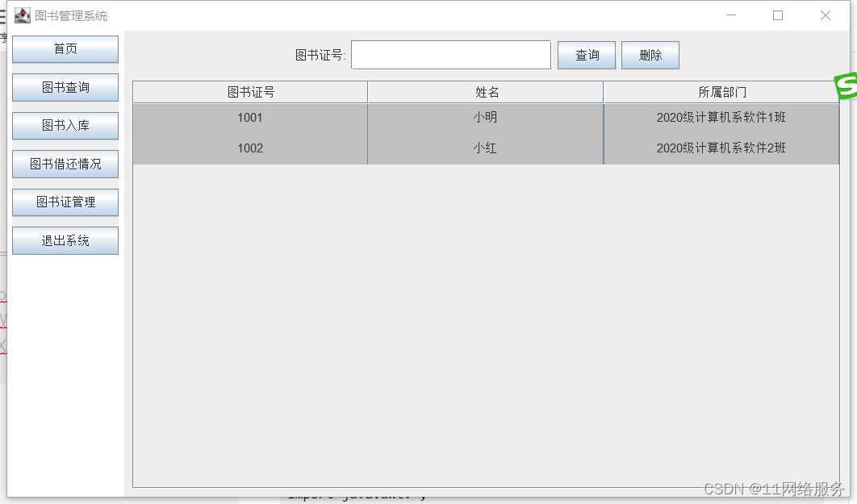
Task: Select the 图书证号 column header
Action: point(250,92)
